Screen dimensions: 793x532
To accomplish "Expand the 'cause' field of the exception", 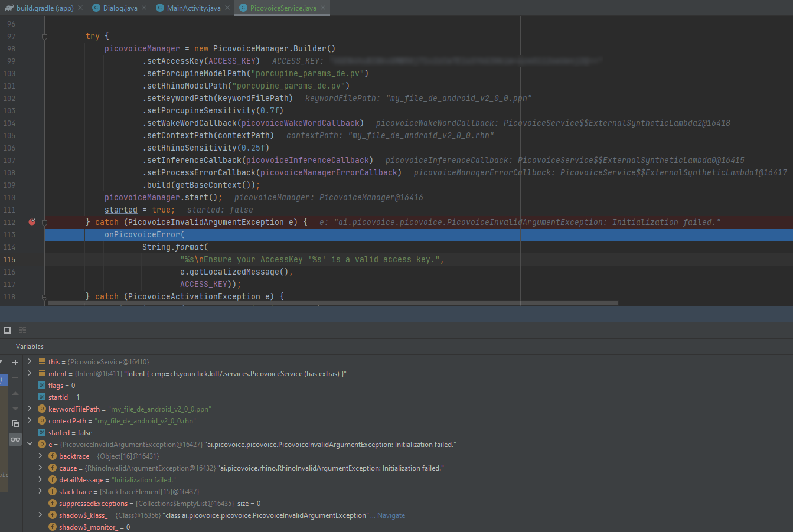I will (40, 468).
